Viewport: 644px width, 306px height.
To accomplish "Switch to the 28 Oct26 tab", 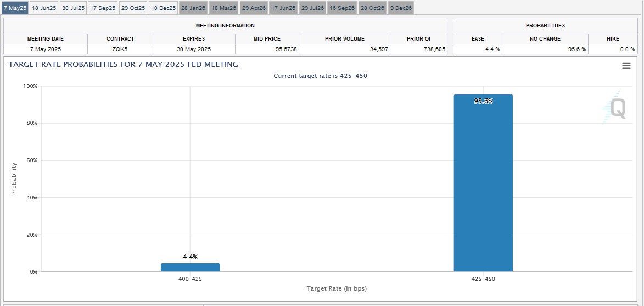I will pyautogui.click(x=372, y=8).
